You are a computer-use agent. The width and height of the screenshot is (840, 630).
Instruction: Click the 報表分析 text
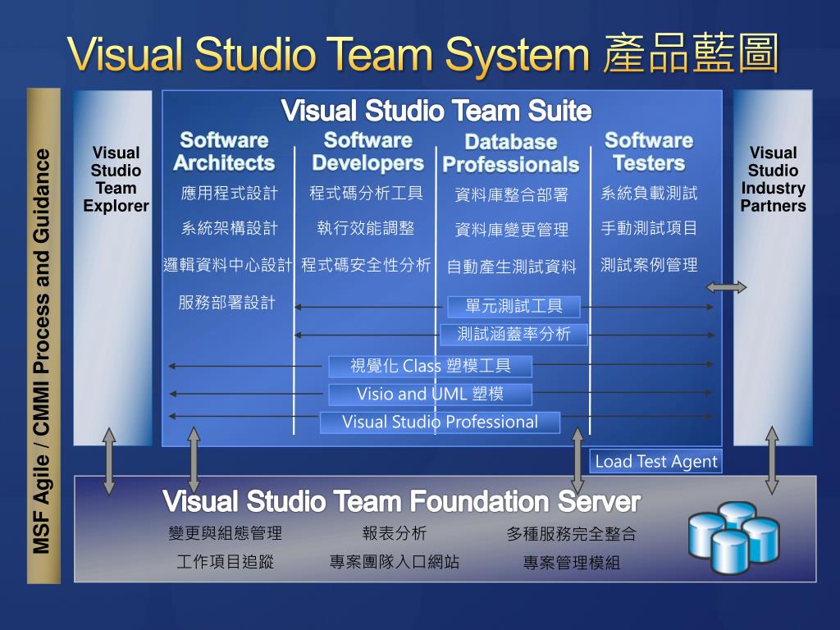click(x=395, y=533)
